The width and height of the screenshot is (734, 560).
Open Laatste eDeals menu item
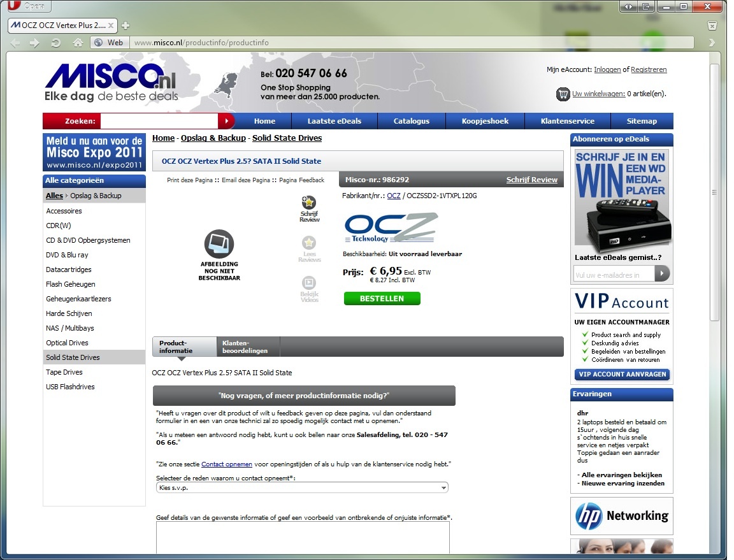coord(335,121)
